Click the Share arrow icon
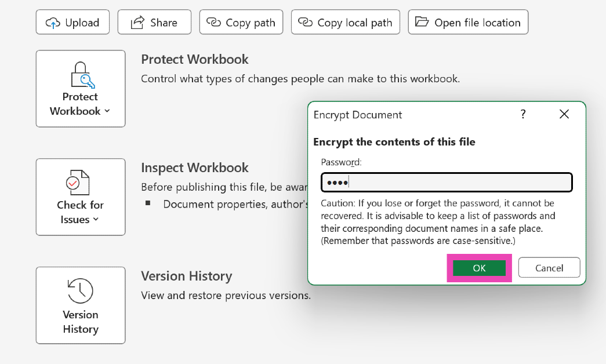 pos(137,23)
